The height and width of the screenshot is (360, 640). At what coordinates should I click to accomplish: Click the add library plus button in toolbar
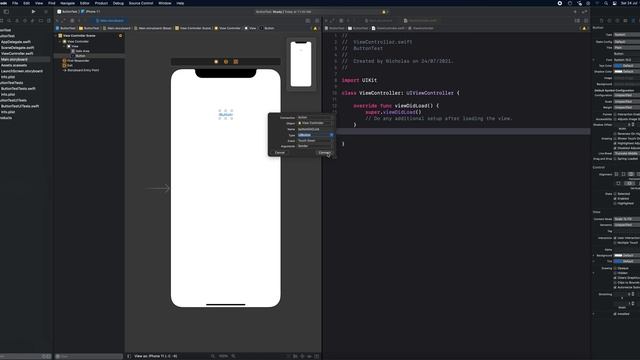(x=575, y=11)
